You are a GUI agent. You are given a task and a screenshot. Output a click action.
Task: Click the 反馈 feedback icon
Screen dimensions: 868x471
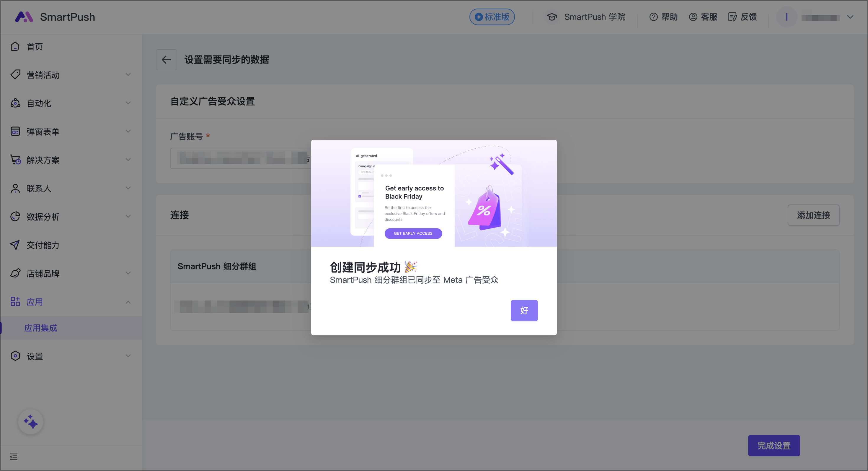[732, 17]
